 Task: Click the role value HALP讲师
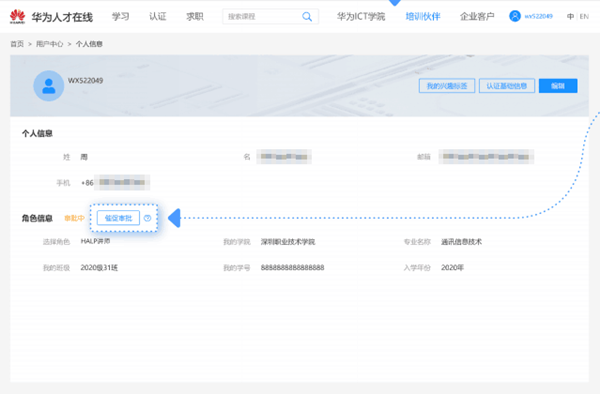(95, 241)
